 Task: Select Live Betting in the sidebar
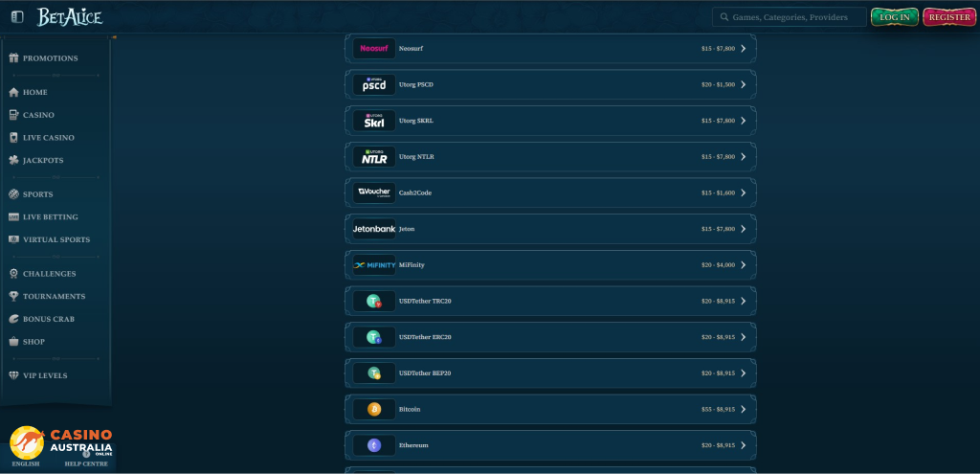(50, 217)
